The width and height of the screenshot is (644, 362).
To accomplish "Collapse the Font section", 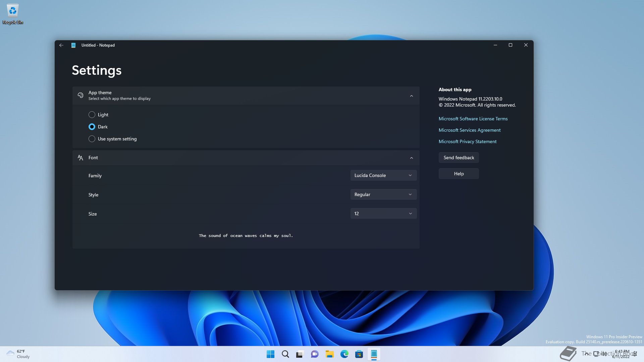I will click(412, 158).
